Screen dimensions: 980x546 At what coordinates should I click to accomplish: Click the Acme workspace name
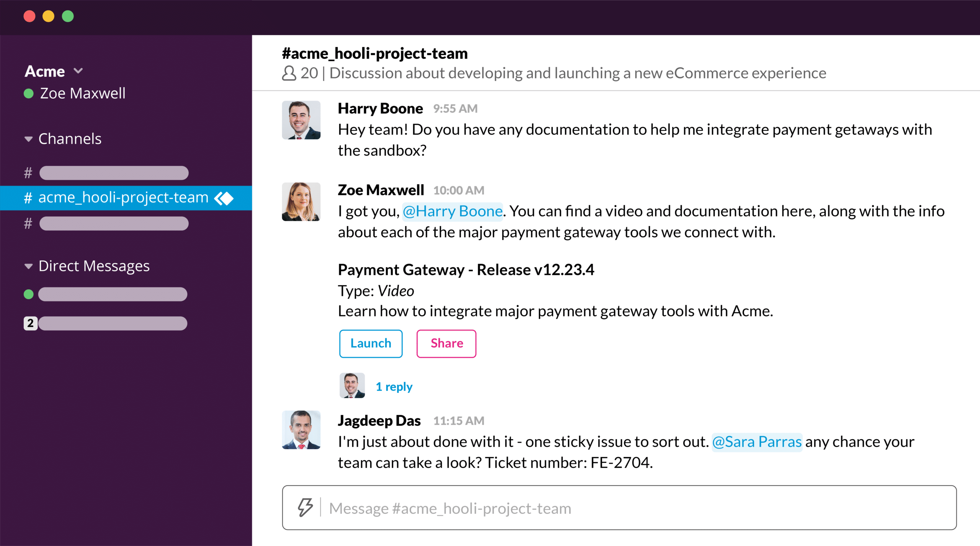click(45, 71)
